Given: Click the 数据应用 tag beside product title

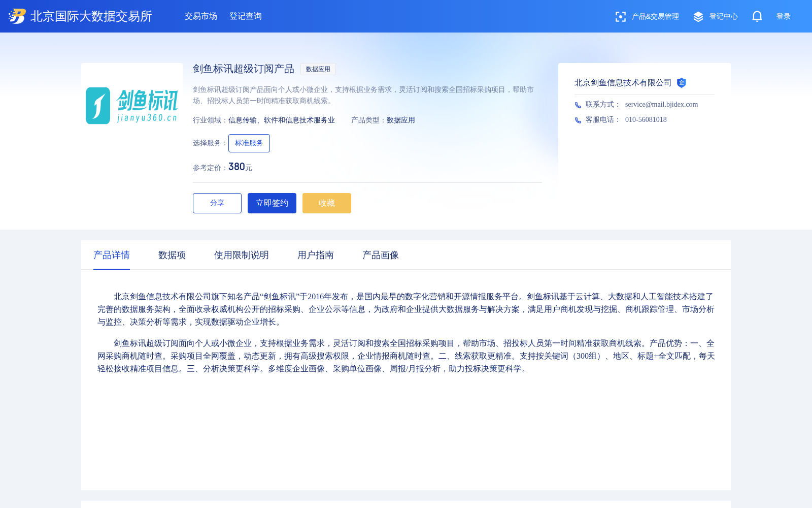Looking at the screenshot, I should [x=318, y=69].
